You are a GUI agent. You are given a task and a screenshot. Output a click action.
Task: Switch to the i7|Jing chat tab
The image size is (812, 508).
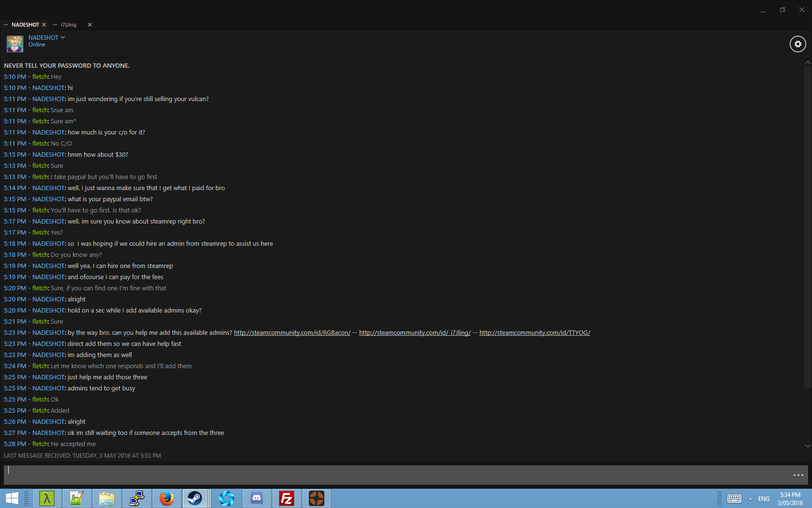pos(69,25)
